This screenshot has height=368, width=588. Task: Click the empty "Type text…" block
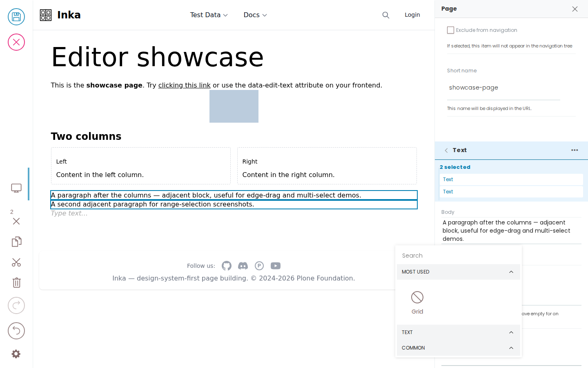pos(234,213)
